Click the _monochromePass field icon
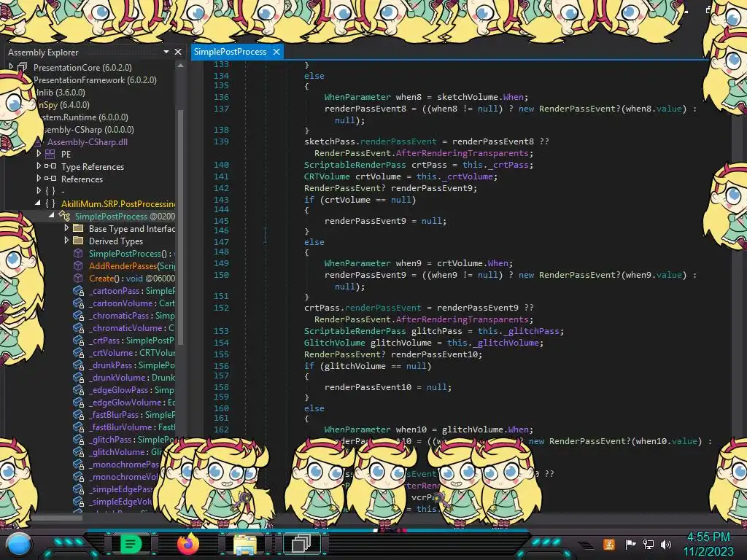The image size is (747, 560). [x=79, y=464]
